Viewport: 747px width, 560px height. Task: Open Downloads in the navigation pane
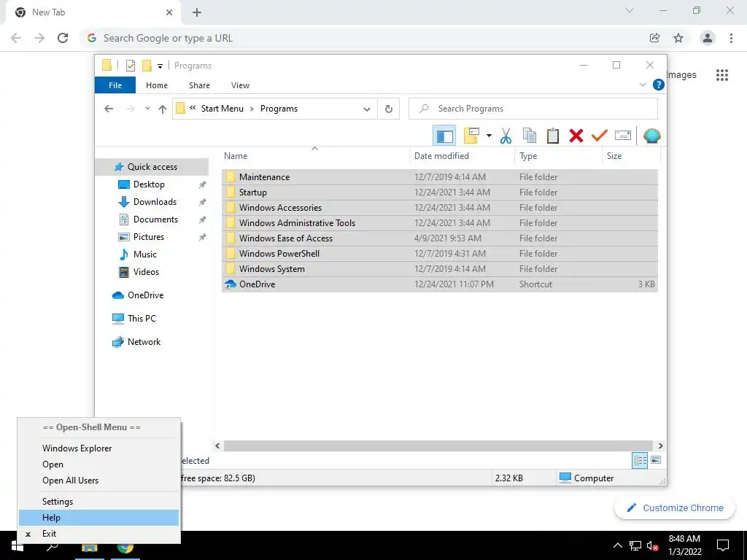coord(155,202)
